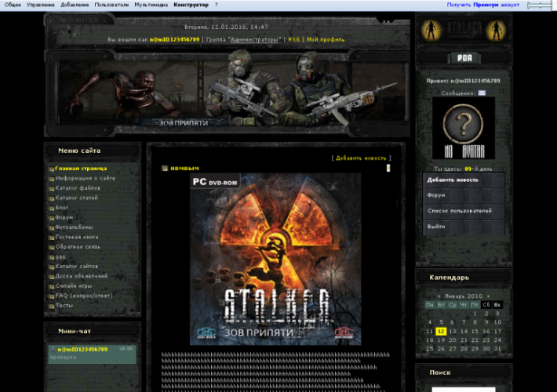Open FAQ (вопрос/ответ)

(x=83, y=296)
